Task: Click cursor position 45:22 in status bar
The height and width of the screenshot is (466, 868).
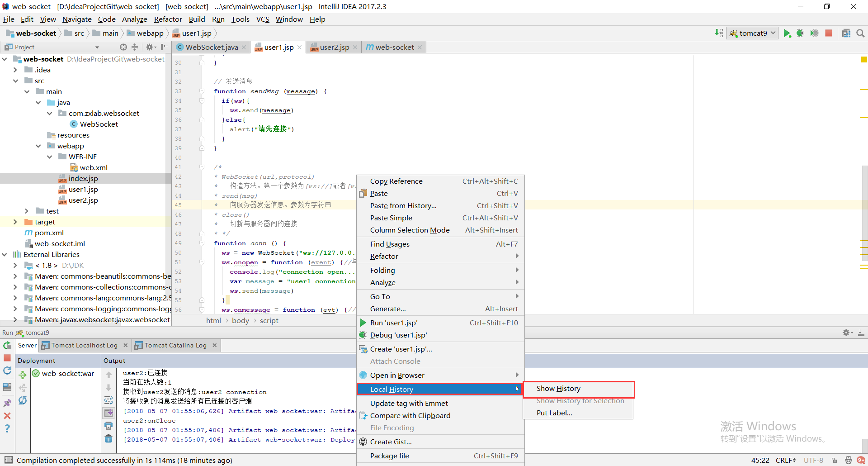Action: pyautogui.click(x=760, y=460)
